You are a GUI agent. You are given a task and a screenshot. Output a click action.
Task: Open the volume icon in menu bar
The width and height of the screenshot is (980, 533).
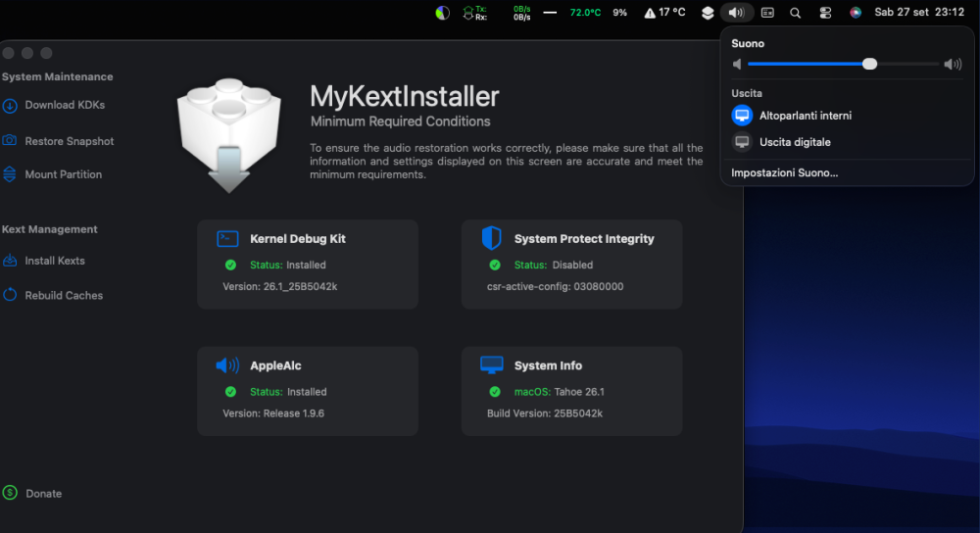(x=736, y=13)
